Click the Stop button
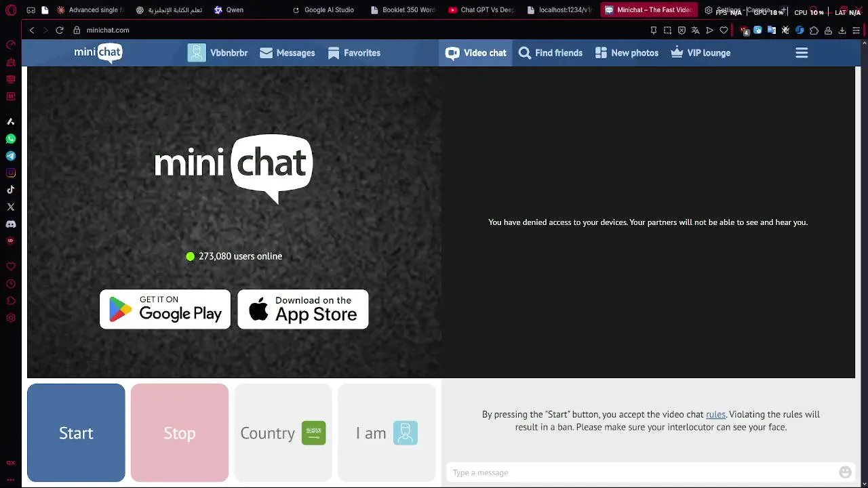This screenshot has width=868, height=488. pyautogui.click(x=180, y=433)
